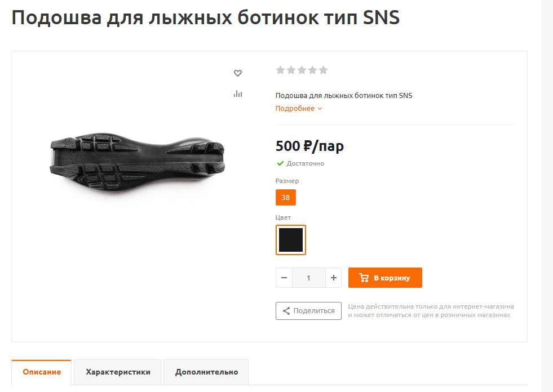
Task: Select the Описание tab
Action: [42, 372]
